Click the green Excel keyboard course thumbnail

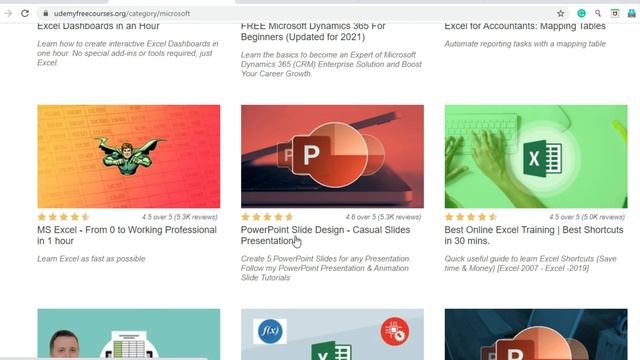pos(536,156)
